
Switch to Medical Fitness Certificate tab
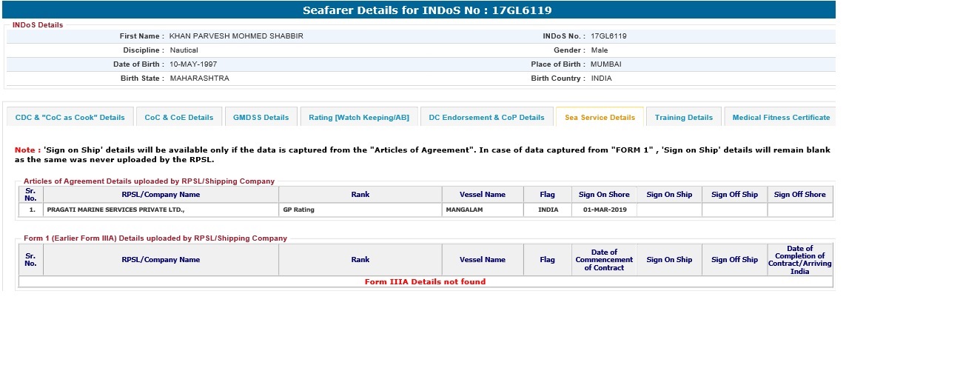[x=781, y=118]
